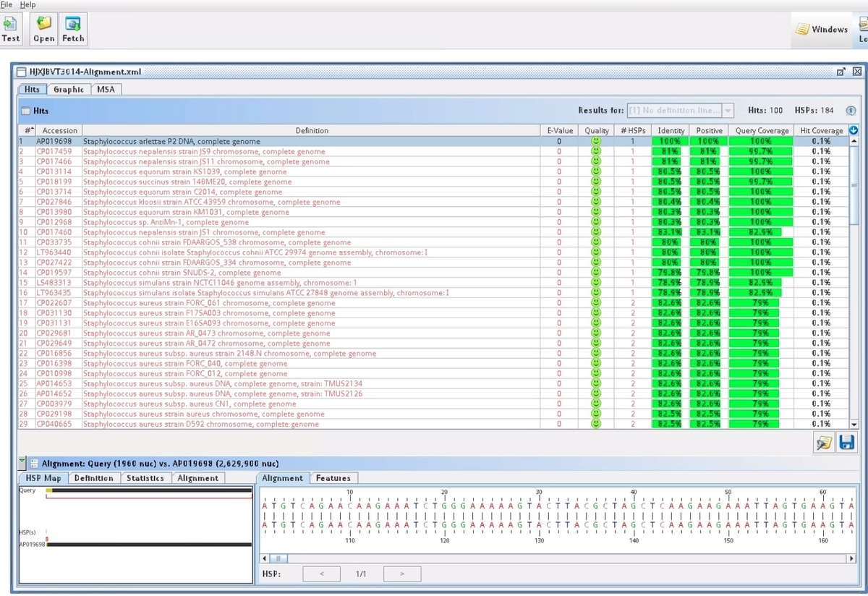The height and width of the screenshot is (596, 868).
Task: Sort by the Accession column header
Action: tap(59, 130)
